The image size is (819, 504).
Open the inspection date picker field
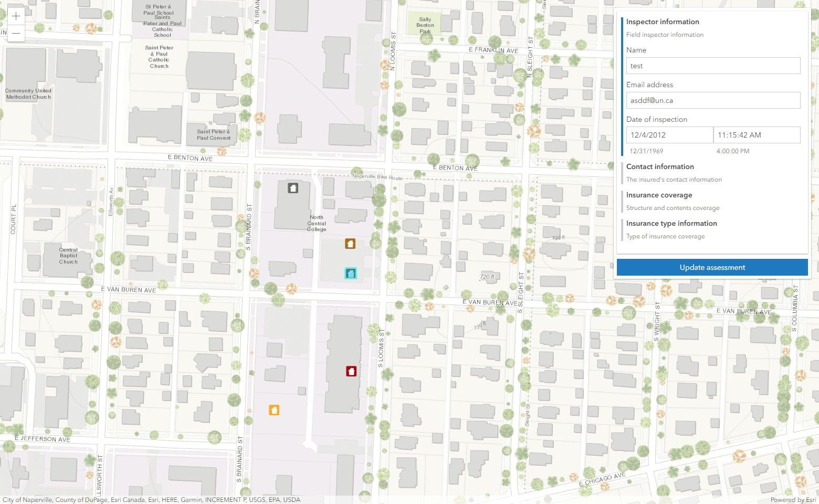tap(669, 135)
